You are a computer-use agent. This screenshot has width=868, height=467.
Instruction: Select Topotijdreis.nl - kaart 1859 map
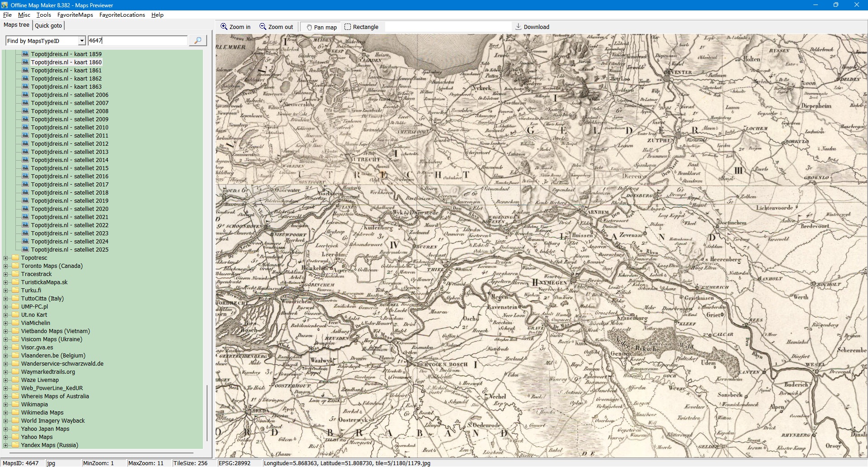(66, 54)
